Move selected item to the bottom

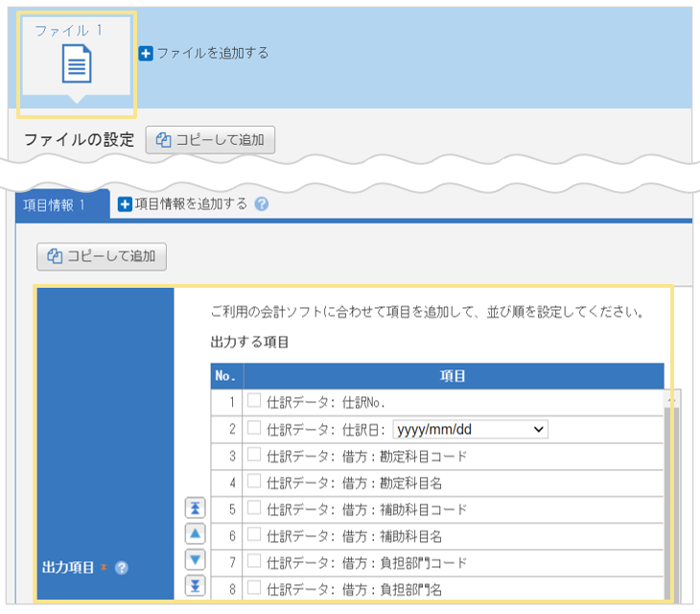pos(195,586)
